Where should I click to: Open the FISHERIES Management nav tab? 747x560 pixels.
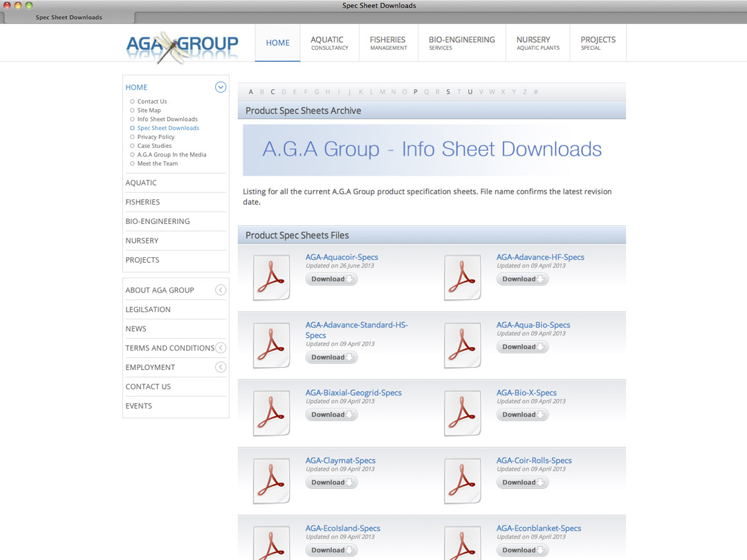coord(388,43)
